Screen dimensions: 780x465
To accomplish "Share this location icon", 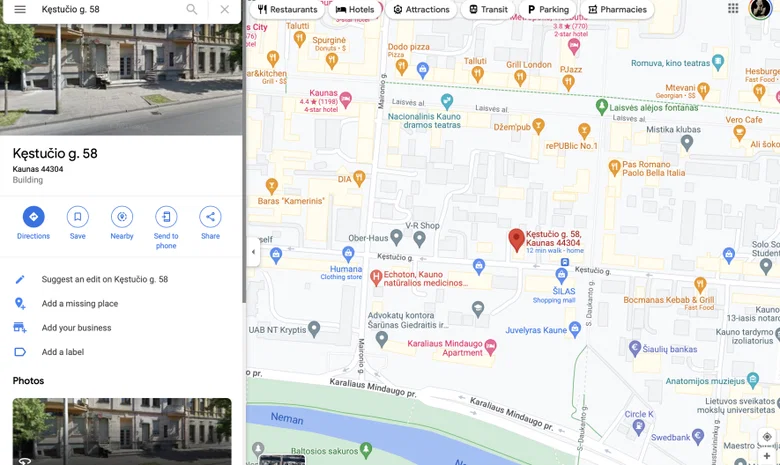I will click(210, 216).
